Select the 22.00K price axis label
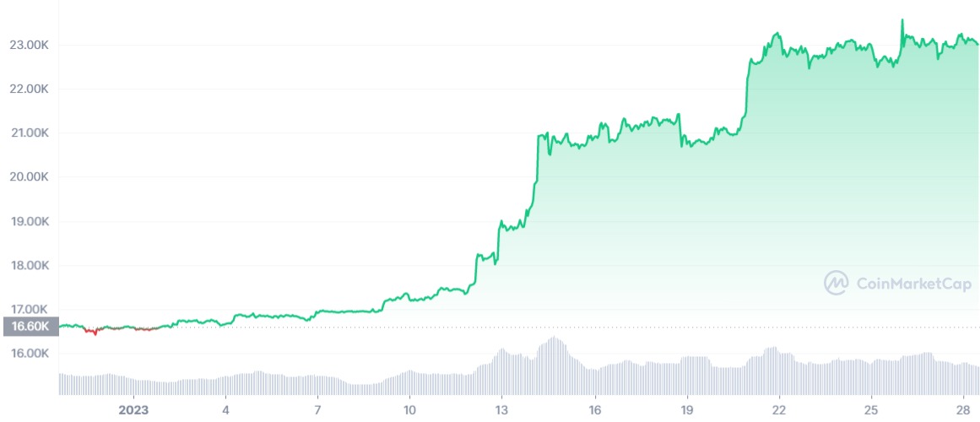Screen dimensions: 980x422 (30, 89)
